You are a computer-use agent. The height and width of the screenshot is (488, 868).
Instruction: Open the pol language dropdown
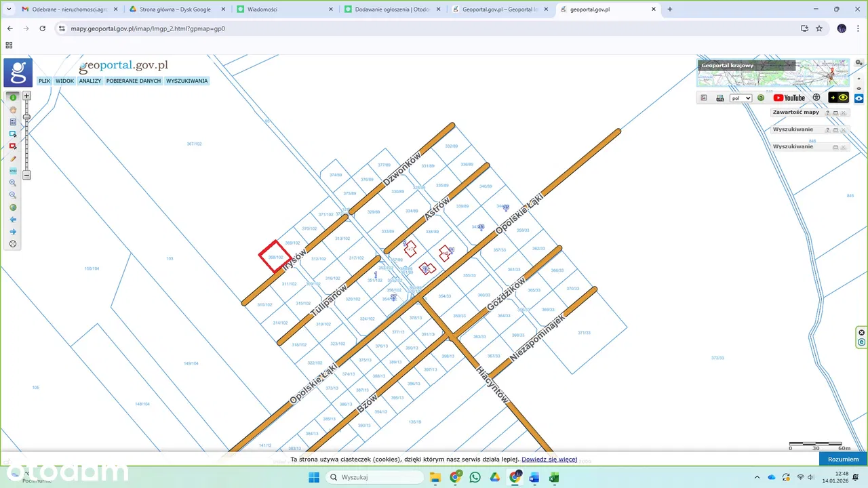point(741,98)
